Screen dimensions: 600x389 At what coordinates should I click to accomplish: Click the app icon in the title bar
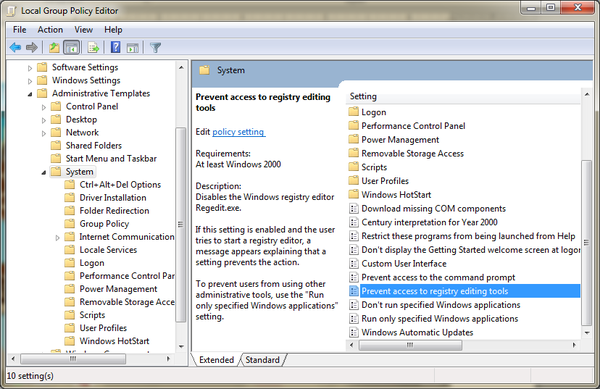(x=11, y=11)
